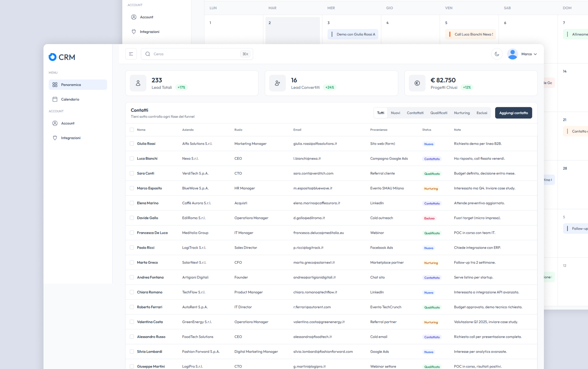
Task: Click the euro icon for Progetti Chiusi
Action: point(417,83)
